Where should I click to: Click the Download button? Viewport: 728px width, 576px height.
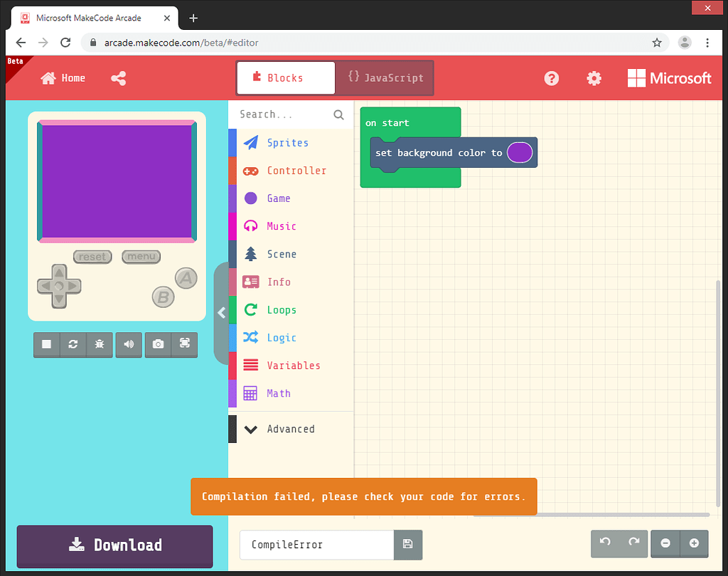click(x=114, y=545)
